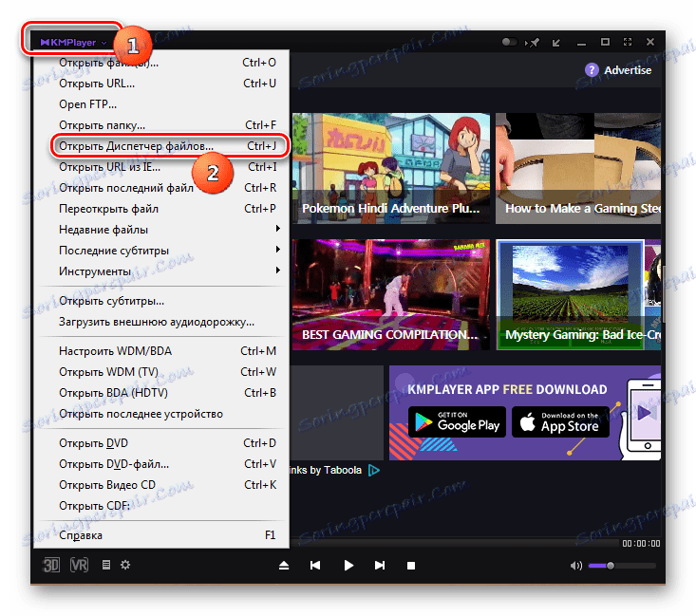Click Download on the App Store button
This screenshot has height=616, width=696.
point(560,422)
